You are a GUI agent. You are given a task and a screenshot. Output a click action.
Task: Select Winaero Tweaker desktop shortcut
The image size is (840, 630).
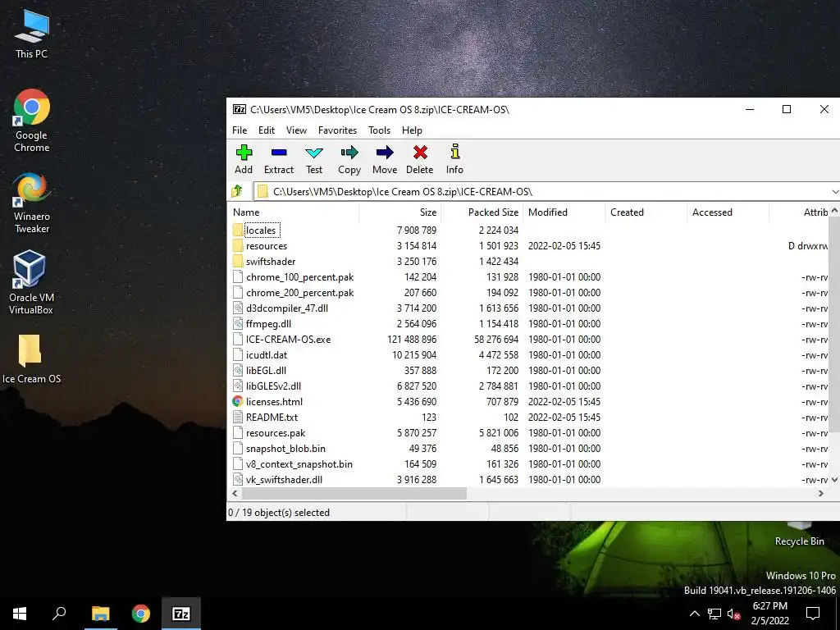click(32, 203)
